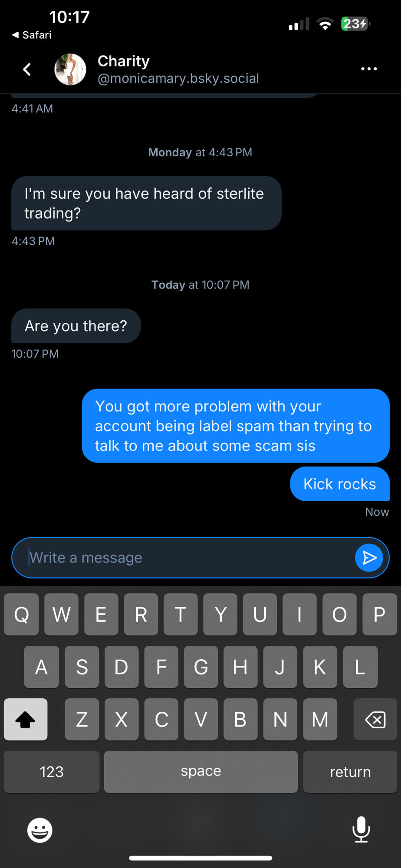Viewport: 401px width, 868px height.
Task: Switch to the 123 numeric keyboard
Action: pyautogui.click(x=52, y=772)
